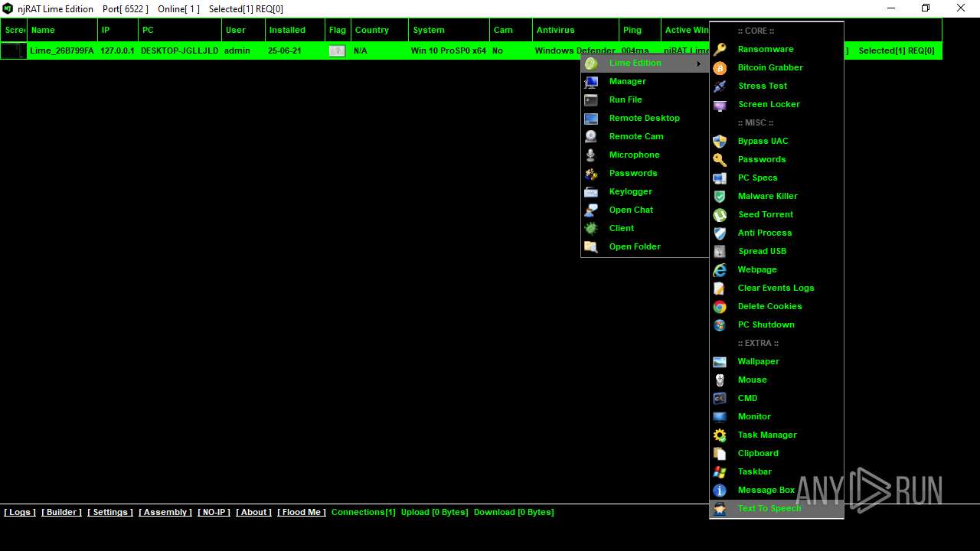Click the Remote Desktop monitor icon

click(591, 118)
